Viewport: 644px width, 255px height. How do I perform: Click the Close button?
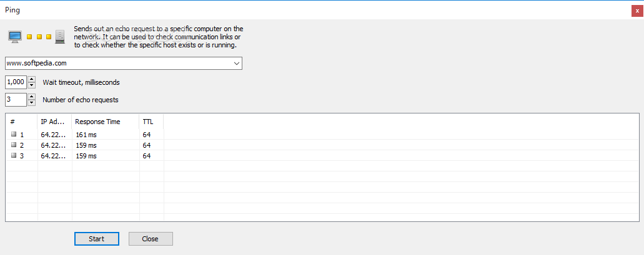pyautogui.click(x=151, y=239)
